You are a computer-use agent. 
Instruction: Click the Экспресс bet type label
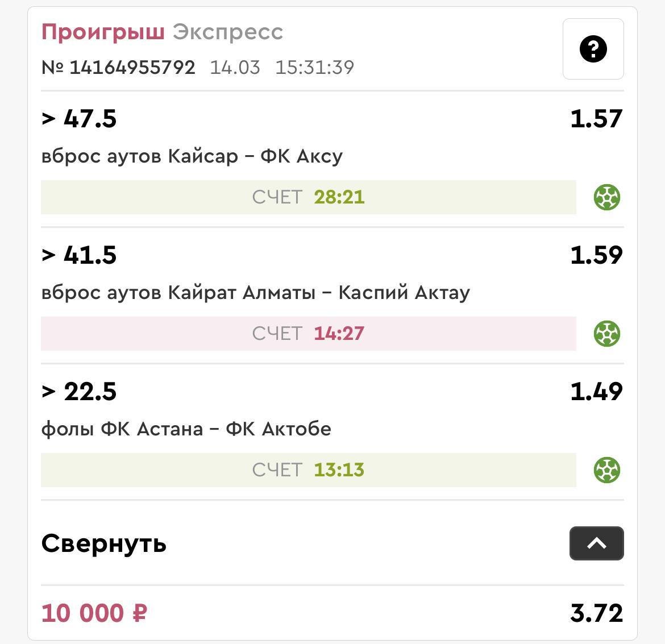coord(228,32)
